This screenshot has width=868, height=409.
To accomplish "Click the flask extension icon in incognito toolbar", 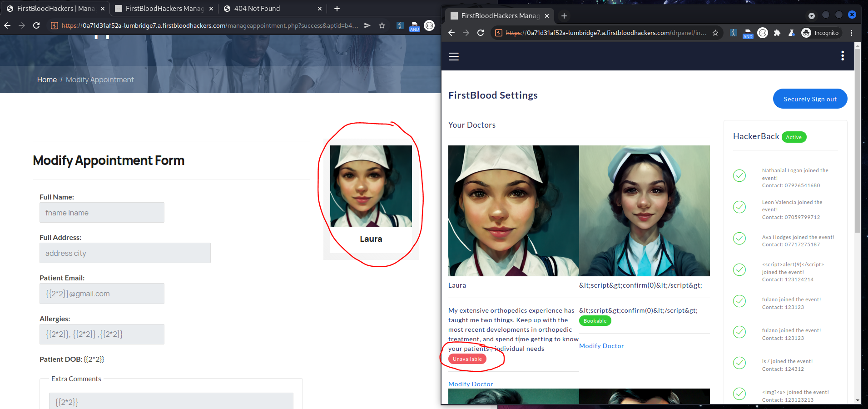I will point(792,33).
